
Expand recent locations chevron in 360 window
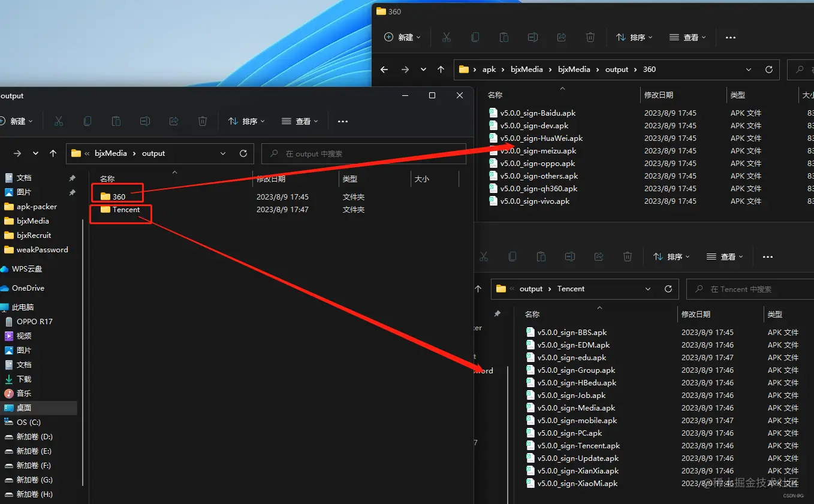[x=423, y=70]
